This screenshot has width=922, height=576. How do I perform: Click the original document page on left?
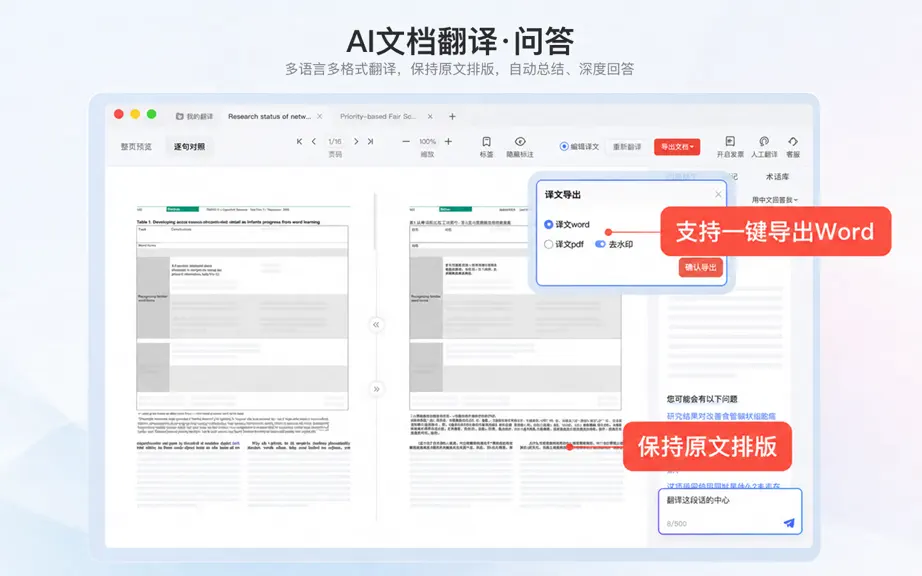click(243, 356)
